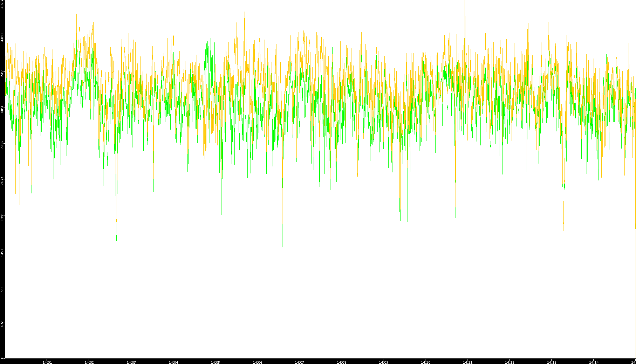Click the 0 origin label on the vertical axis
The image size is (636, 364).
coord(2,357)
